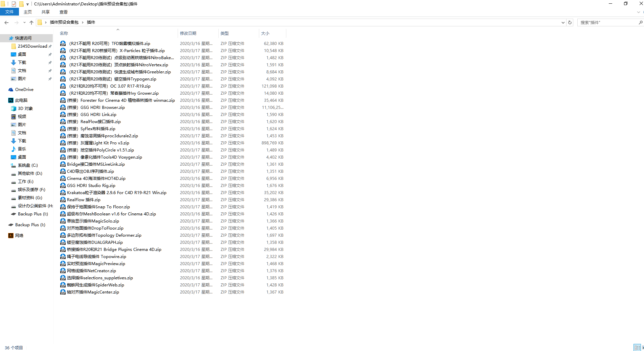Select file 常春藤插件Ivy Grower.zip
The height and width of the screenshot is (351, 644).
[114, 93]
